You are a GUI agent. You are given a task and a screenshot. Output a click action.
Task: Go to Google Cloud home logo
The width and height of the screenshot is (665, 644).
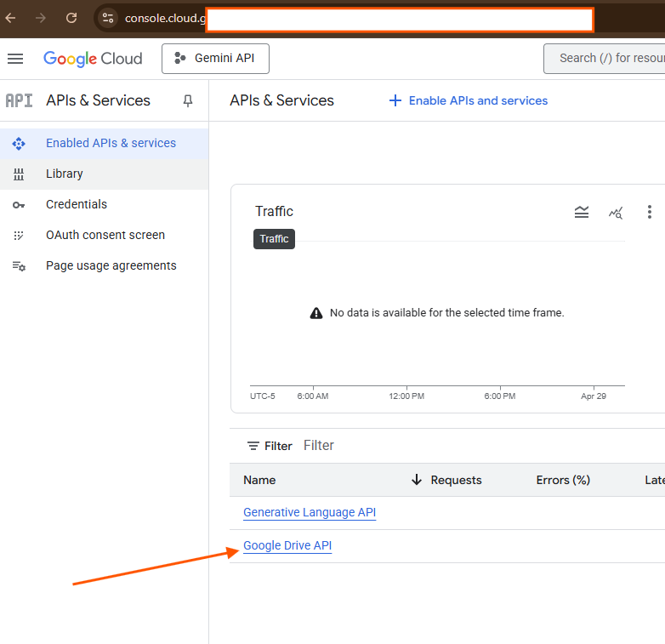coord(93,59)
